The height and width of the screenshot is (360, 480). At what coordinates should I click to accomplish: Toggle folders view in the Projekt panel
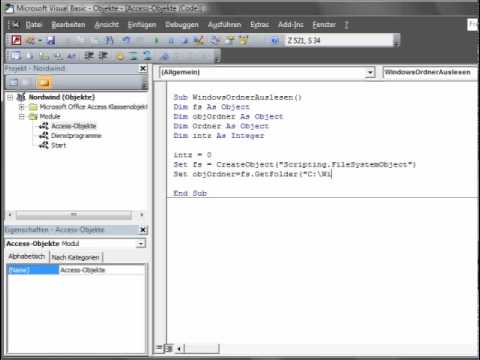click(44, 83)
